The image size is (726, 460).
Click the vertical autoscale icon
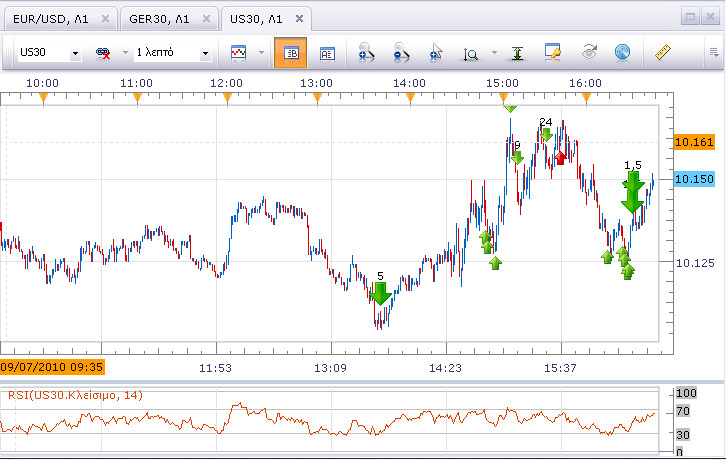[x=517, y=53]
